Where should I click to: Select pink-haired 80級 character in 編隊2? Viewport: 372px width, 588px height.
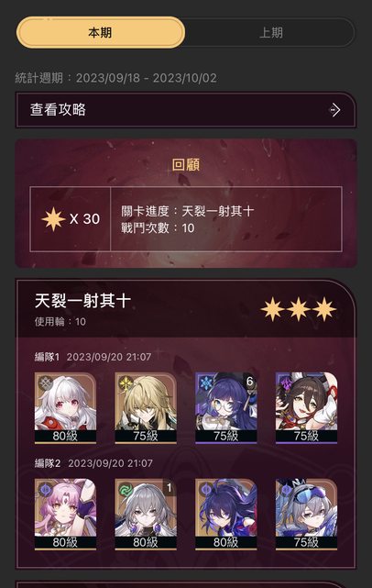pos(65,514)
